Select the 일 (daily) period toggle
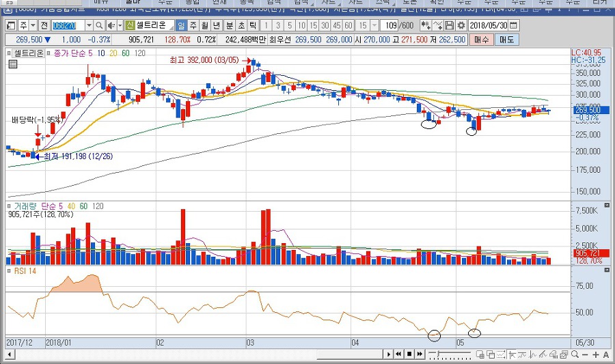Viewport: 615px width, 364px height. pos(181,25)
